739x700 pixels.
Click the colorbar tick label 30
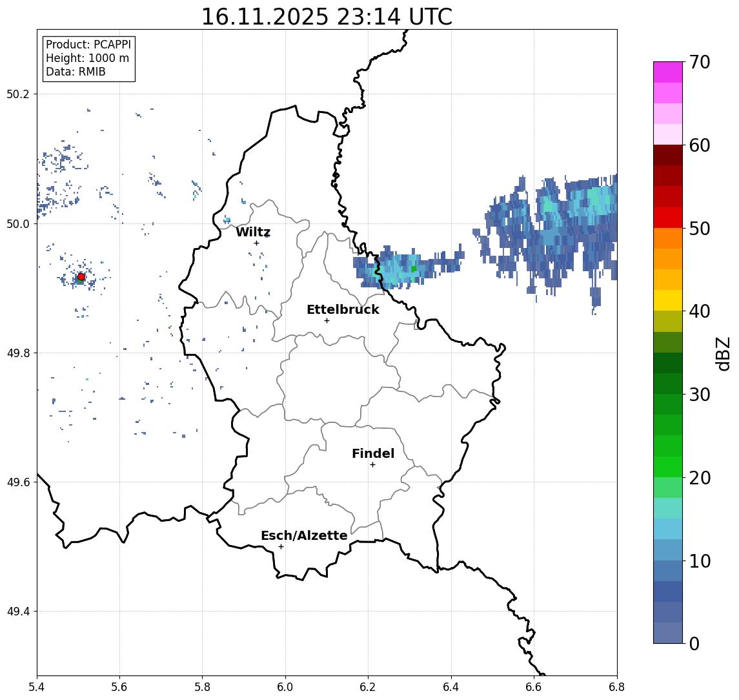[x=700, y=395]
